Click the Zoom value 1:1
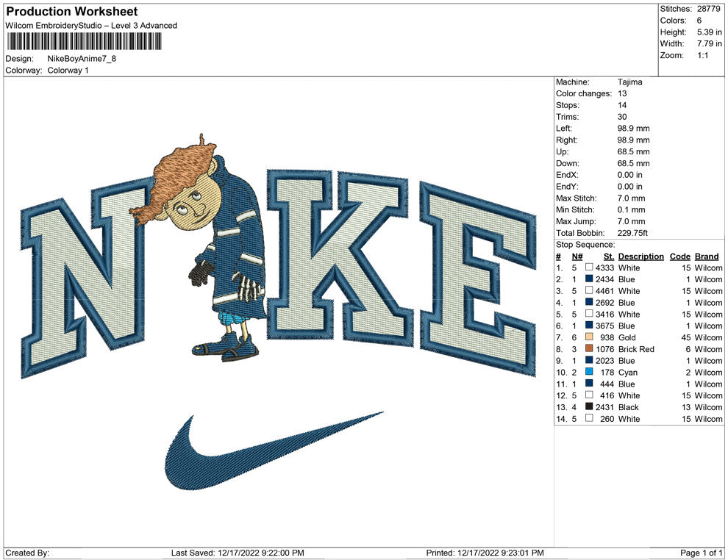 pos(702,55)
